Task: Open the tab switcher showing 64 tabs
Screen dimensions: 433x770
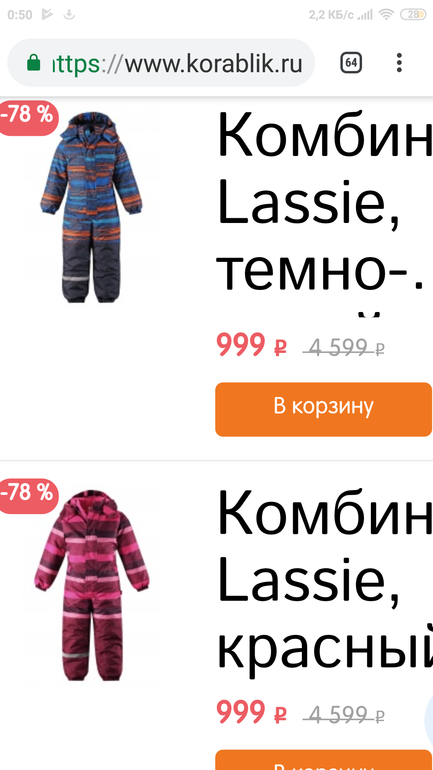Action: (351, 63)
